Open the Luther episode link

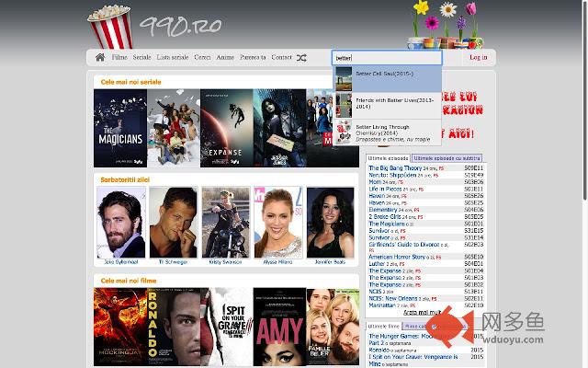377,264
